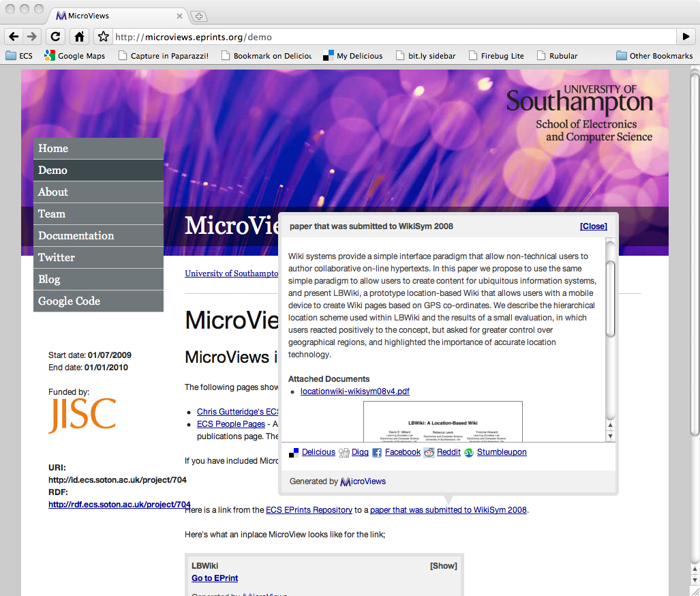Screen dimensions: 700x596
Task: Go to the browser home icon
Action: pos(80,37)
